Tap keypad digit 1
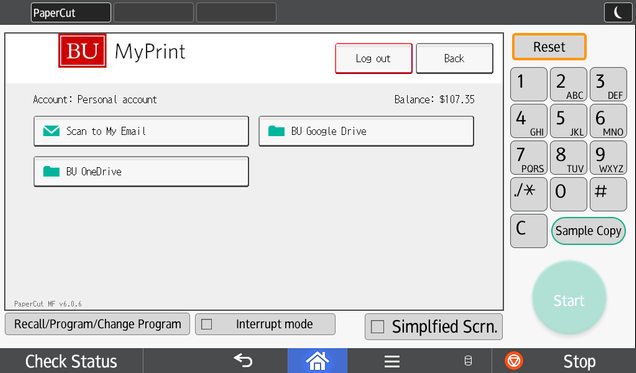The height and width of the screenshot is (373, 636). click(529, 84)
